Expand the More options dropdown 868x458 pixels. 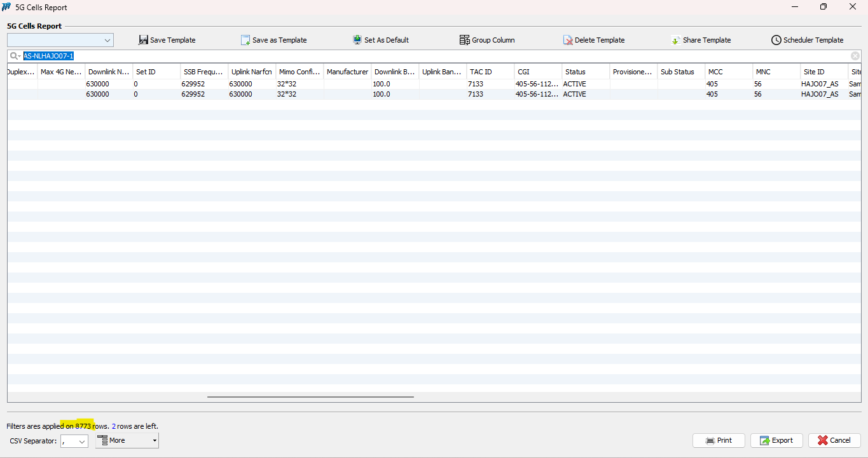155,441
